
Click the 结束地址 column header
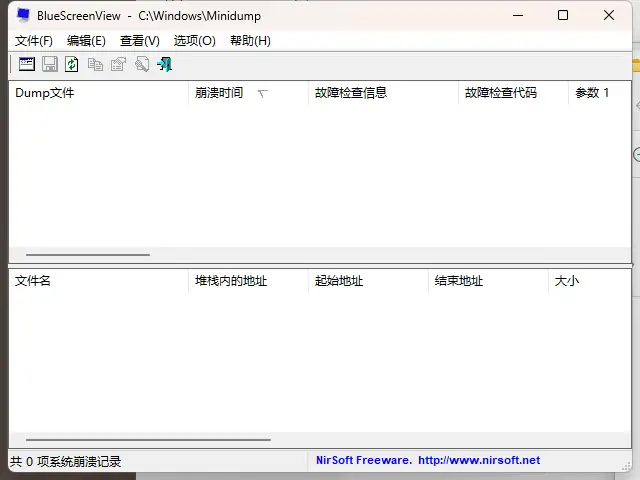(488, 281)
